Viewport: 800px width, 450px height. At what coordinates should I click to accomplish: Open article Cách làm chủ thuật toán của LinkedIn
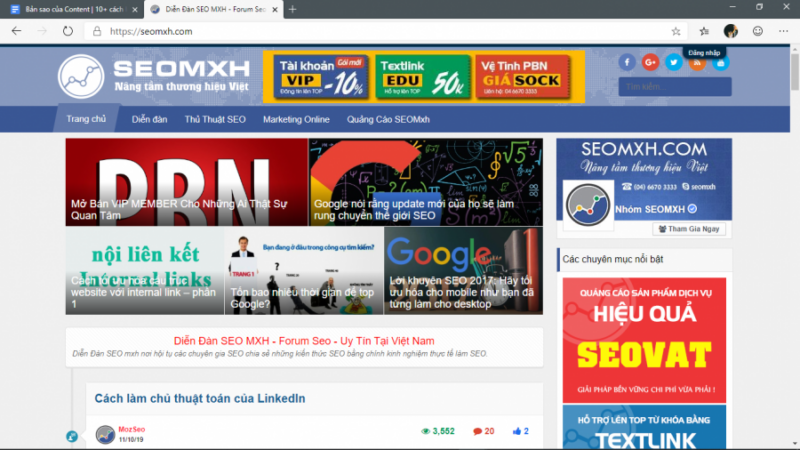pos(200,398)
